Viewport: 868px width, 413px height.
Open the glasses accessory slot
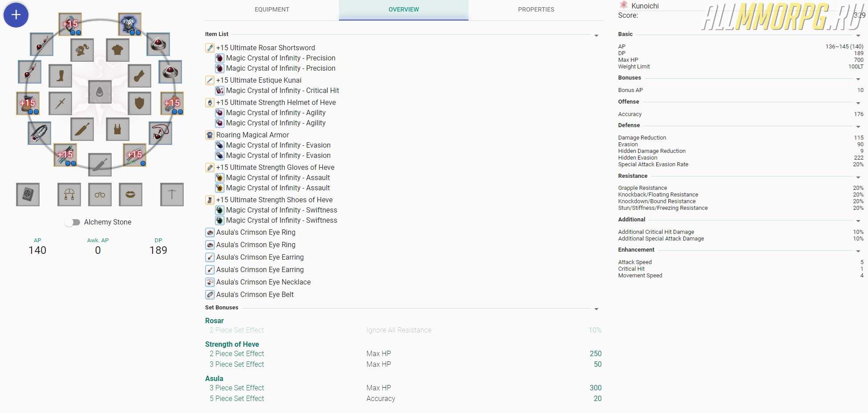click(100, 194)
